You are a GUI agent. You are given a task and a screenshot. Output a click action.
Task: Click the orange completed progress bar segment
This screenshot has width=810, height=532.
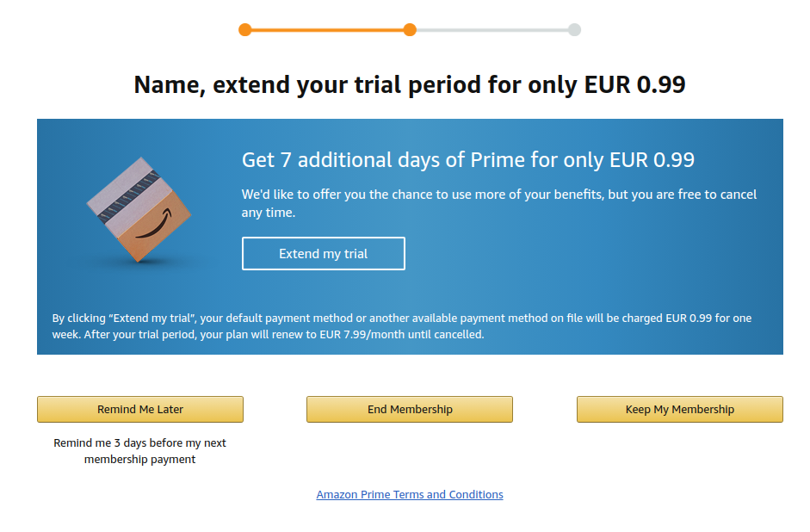[327, 30]
